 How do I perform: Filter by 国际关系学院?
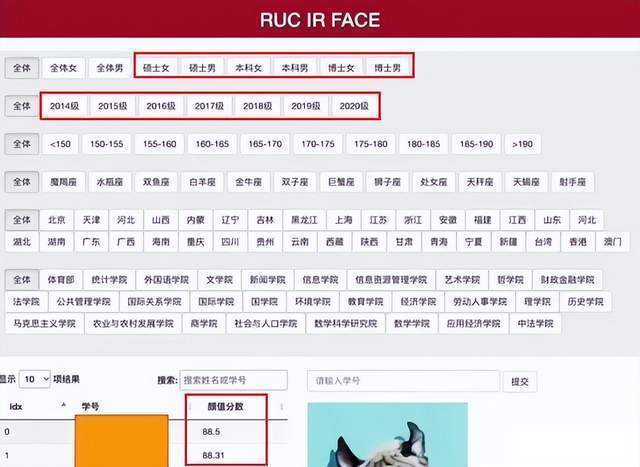click(x=154, y=302)
